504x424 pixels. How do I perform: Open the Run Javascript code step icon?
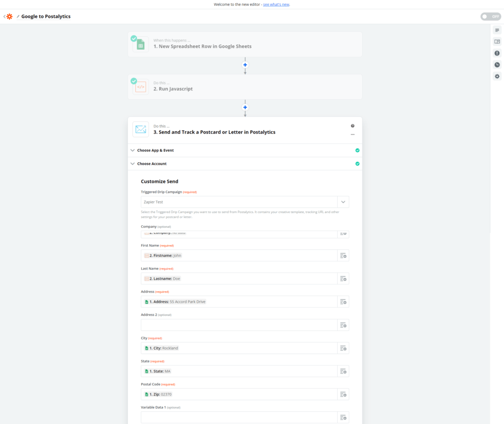click(140, 87)
